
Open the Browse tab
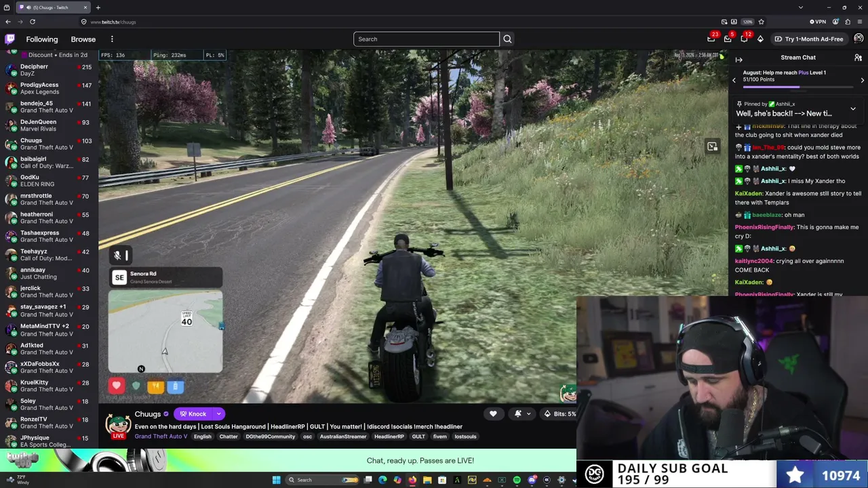(x=83, y=39)
